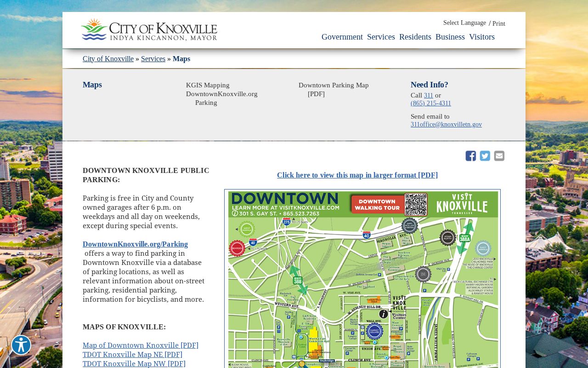The height and width of the screenshot is (368, 588).
Task: Open DowntownKnoxville.org Parking submenu link
Action: 222,98
